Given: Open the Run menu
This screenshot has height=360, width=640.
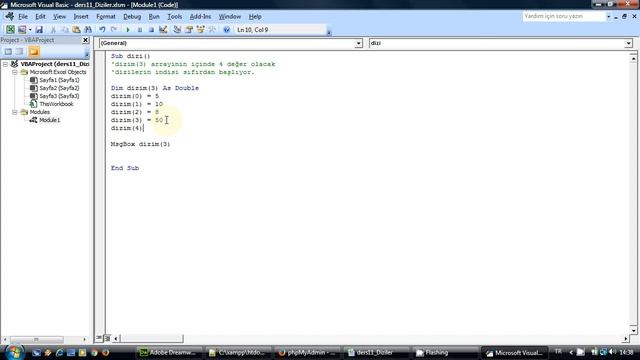Looking at the screenshot, I should pos(154,17).
